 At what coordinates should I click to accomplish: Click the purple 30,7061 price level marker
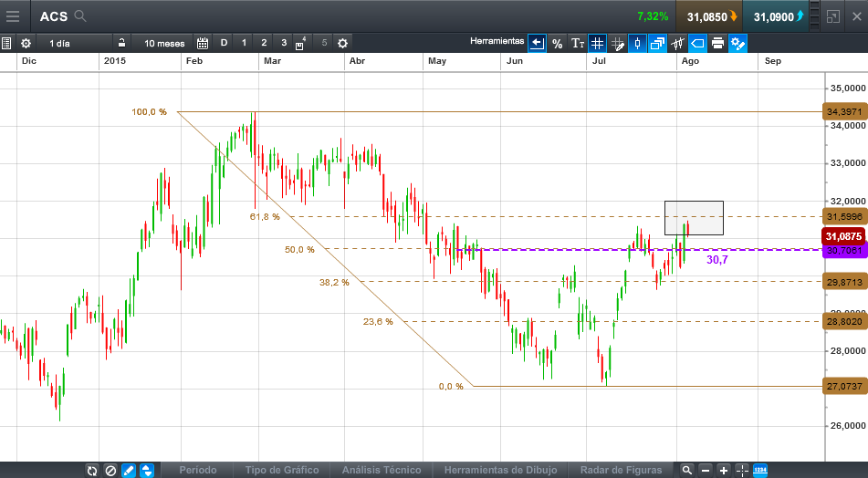[x=844, y=250]
